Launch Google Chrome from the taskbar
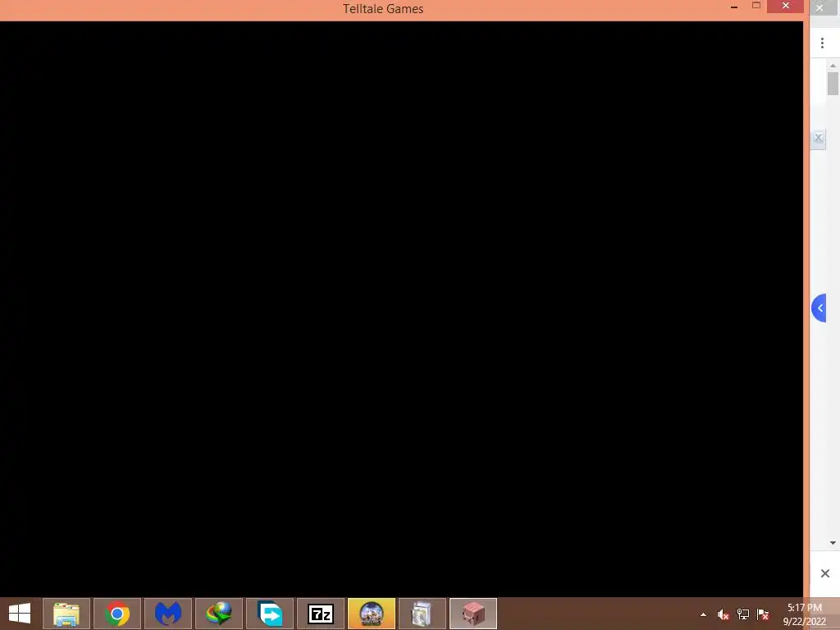Screen dimensions: 840x630 117,614
